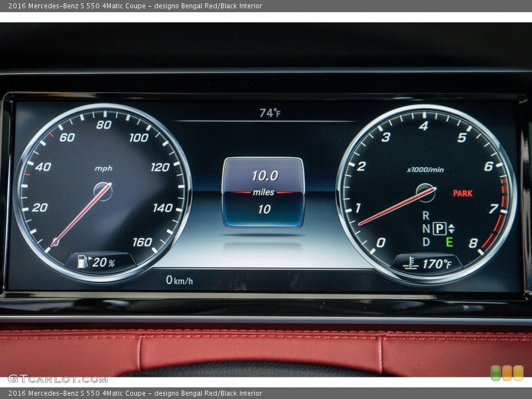Click the gear up/down arrows indicator

click(452, 229)
